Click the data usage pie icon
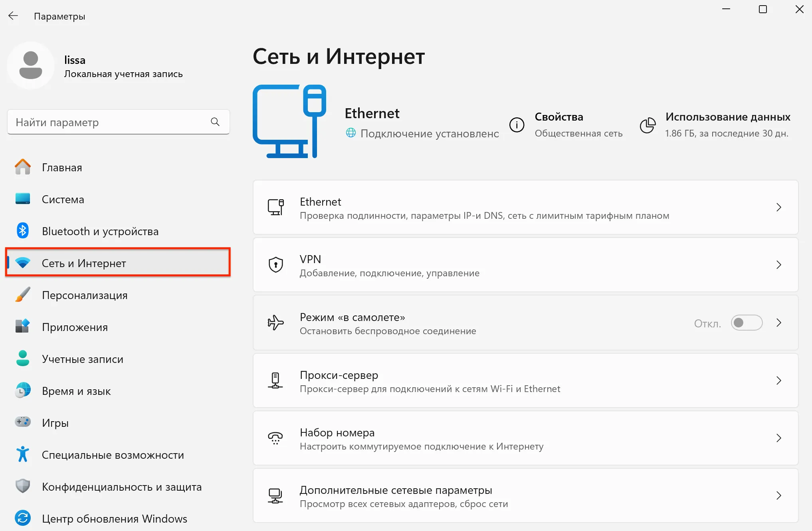 tap(648, 125)
